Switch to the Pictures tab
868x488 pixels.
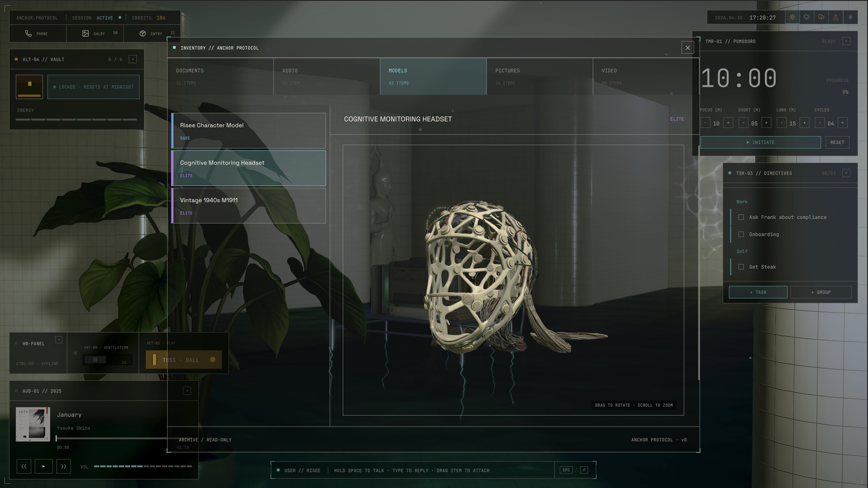[x=540, y=77]
